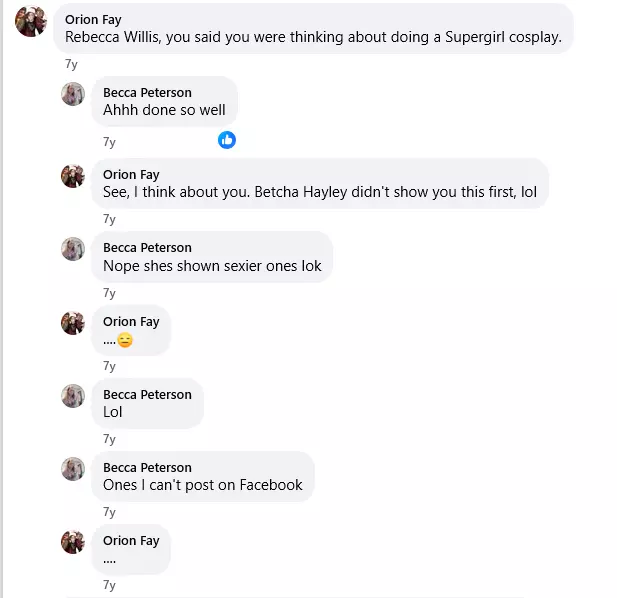Image resolution: width=617 pixels, height=598 pixels.
Task: Click Becca Peterson's avatar beside "Ahhh done so well"
Action: (73, 94)
